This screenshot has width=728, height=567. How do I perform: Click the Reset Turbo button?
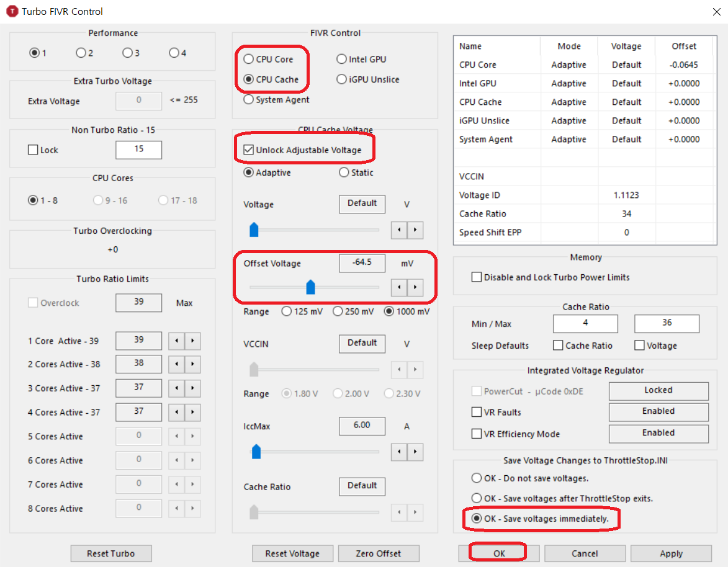tap(111, 553)
